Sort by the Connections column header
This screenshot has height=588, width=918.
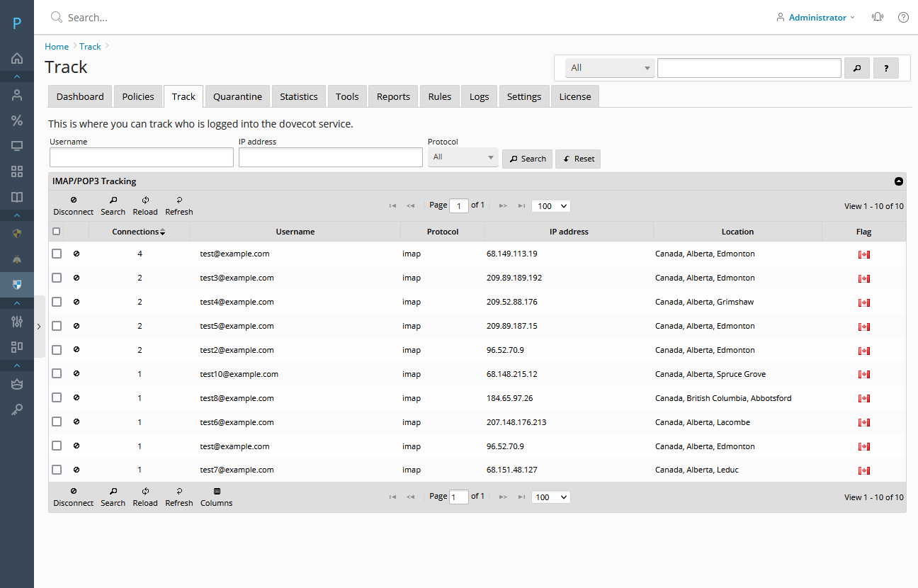tap(139, 232)
